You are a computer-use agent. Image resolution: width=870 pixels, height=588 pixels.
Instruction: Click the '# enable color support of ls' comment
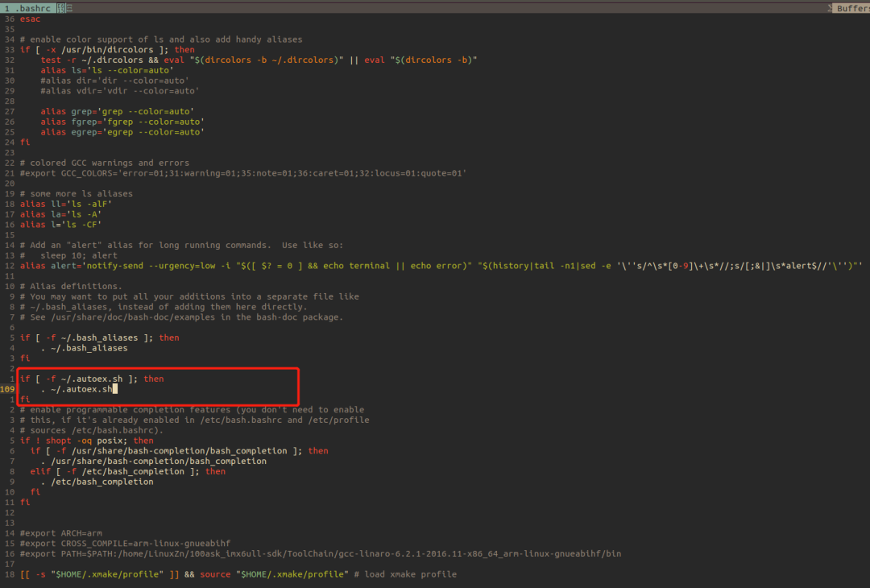tap(161, 39)
